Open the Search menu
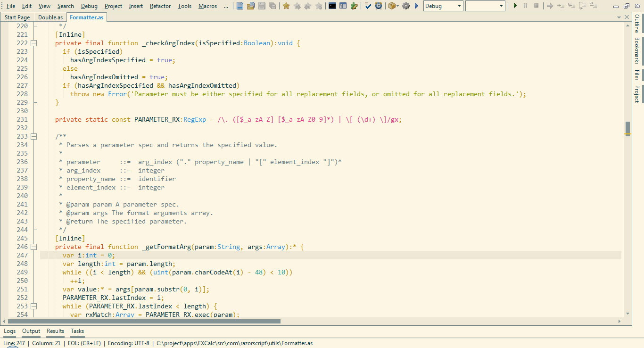Image resolution: width=644 pixels, height=348 pixels. [x=66, y=6]
